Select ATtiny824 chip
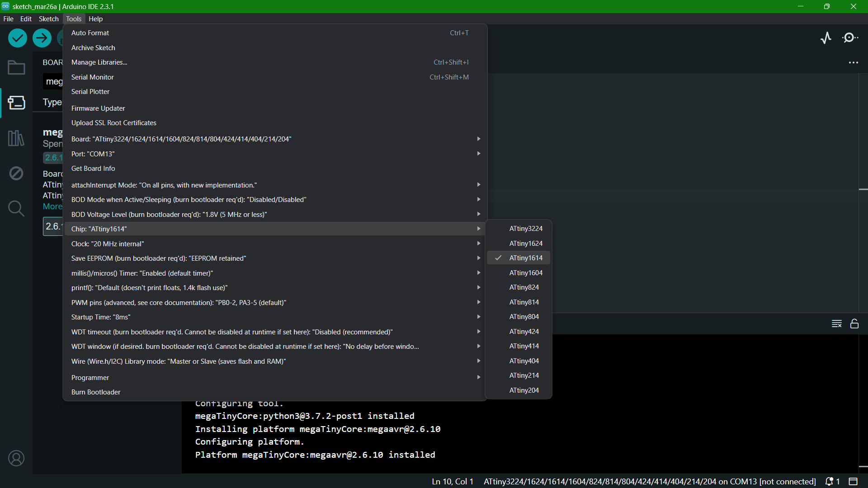Image resolution: width=868 pixels, height=488 pixels. pyautogui.click(x=519, y=287)
